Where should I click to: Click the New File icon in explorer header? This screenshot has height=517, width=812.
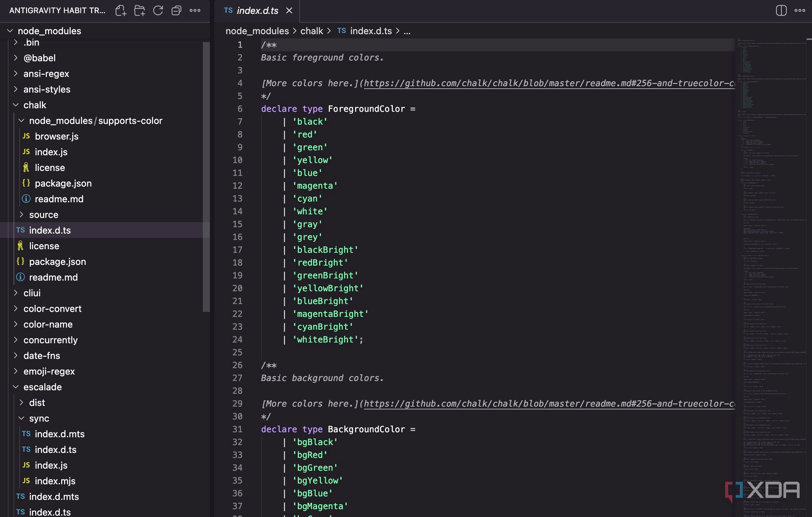point(121,10)
